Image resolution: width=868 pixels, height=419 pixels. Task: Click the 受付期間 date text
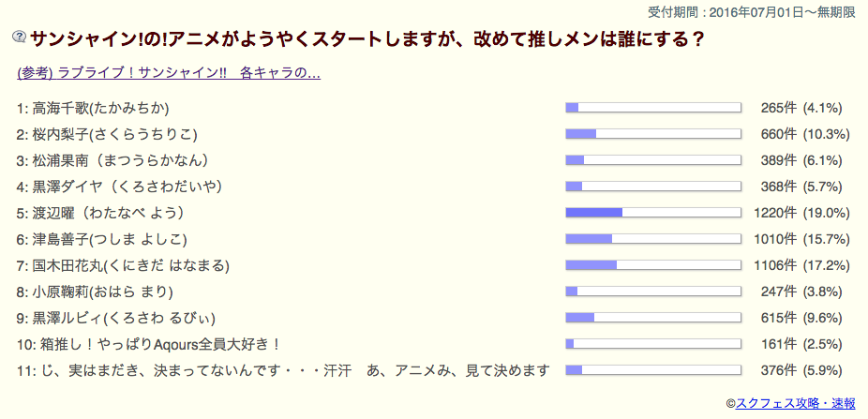[752, 11]
